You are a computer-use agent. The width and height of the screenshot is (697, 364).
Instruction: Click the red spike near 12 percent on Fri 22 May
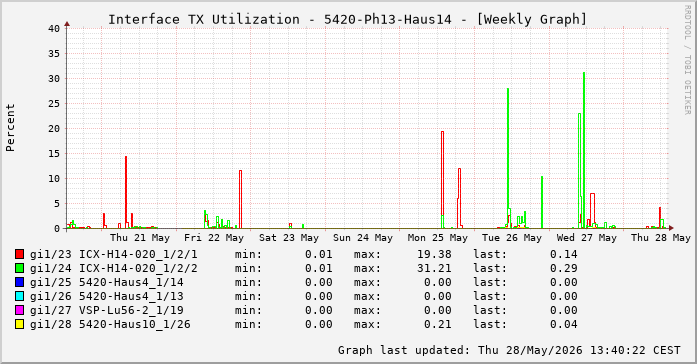pos(240,199)
